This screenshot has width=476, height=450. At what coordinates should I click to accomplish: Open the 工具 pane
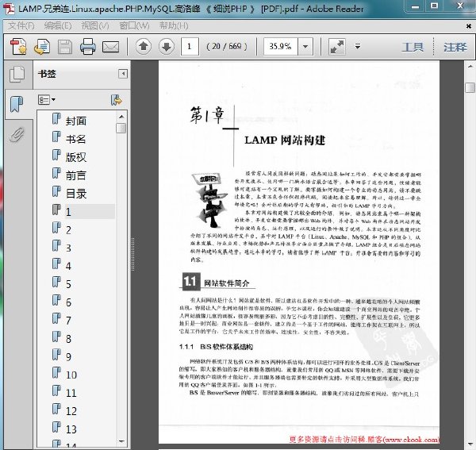413,47
